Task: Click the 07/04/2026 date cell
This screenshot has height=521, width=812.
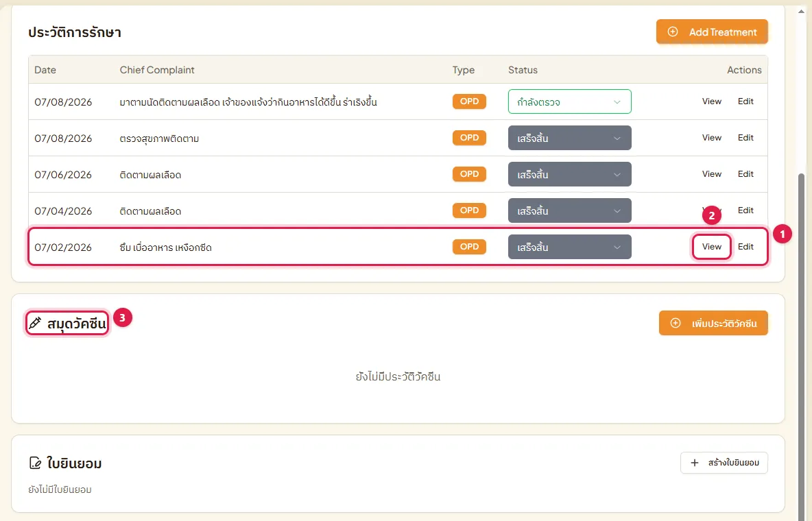Action: click(x=63, y=211)
